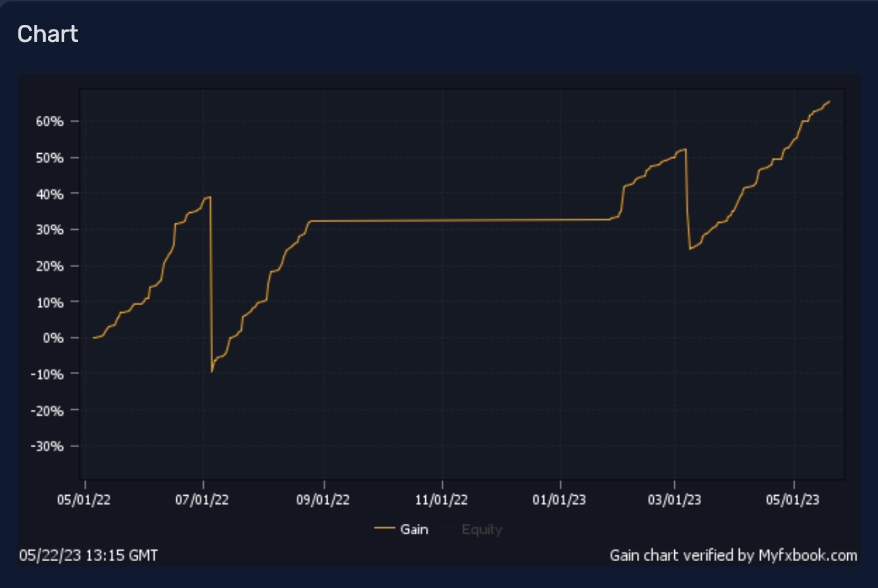Select the 05/01/23 x-axis date label
The height and width of the screenshot is (588, 878).
pyautogui.click(x=793, y=500)
